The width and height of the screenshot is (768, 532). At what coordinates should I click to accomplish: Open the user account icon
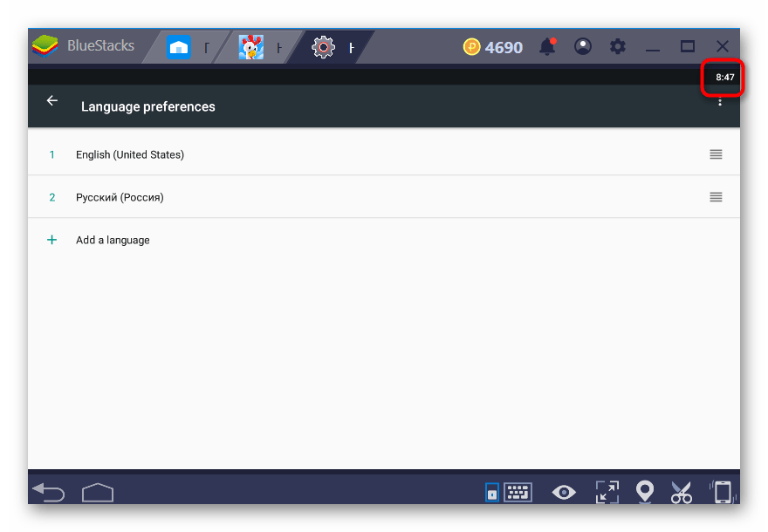(583, 46)
